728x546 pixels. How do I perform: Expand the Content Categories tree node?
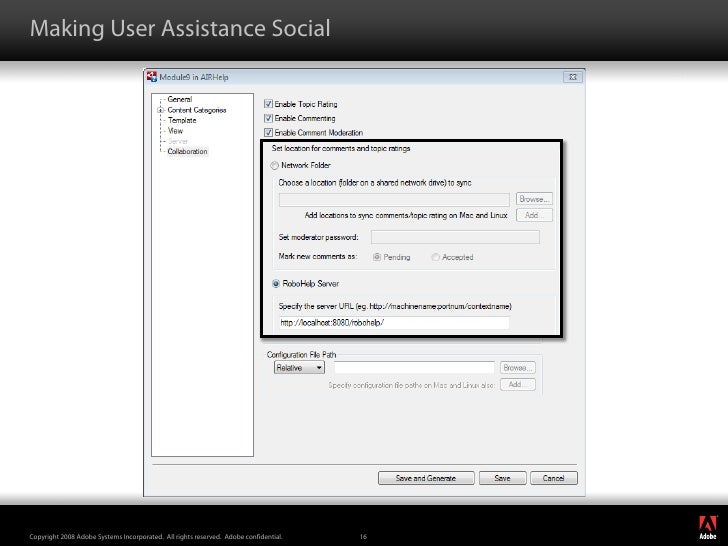160,110
